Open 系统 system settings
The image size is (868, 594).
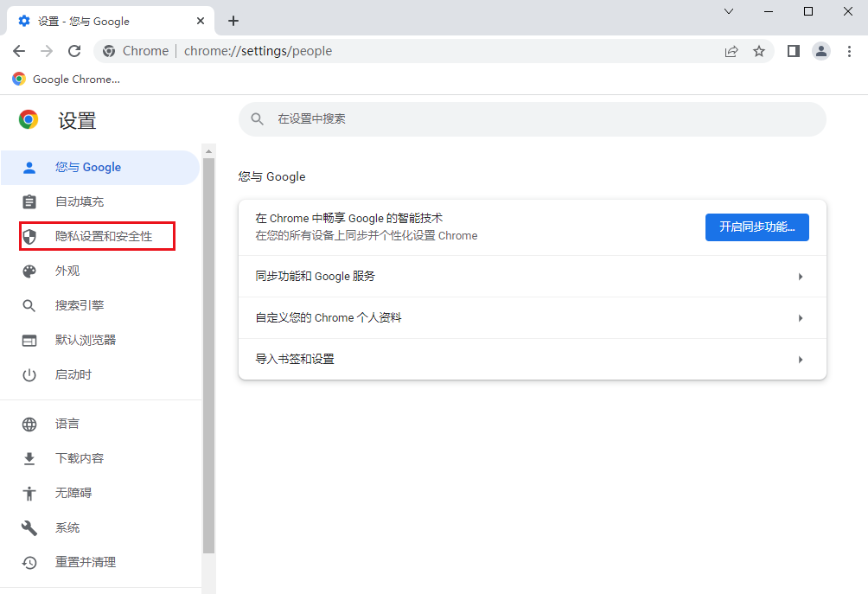point(99,527)
